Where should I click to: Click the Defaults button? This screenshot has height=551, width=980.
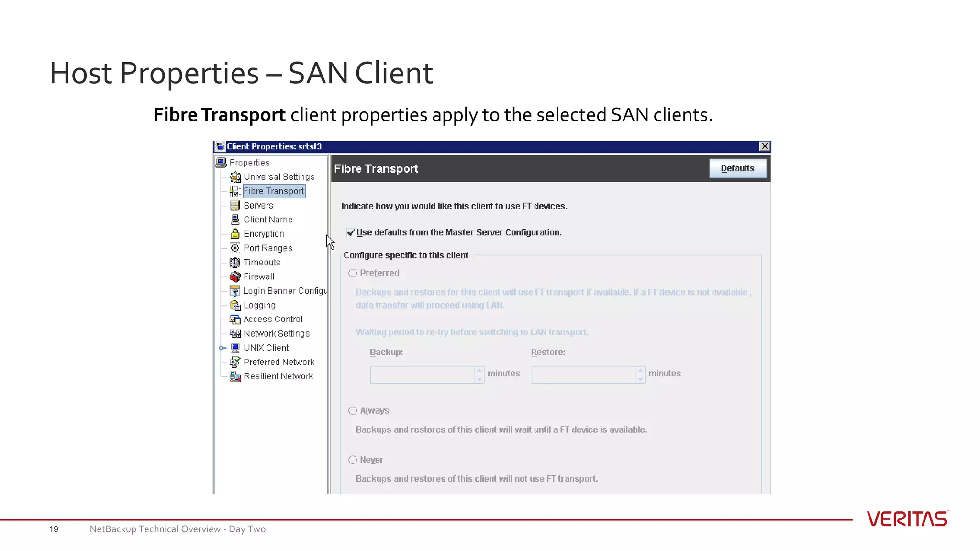click(x=737, y=168)
